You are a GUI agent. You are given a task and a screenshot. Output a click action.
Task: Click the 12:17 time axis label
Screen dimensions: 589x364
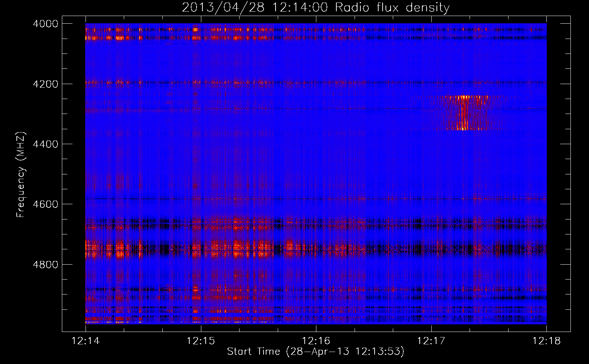[431, 341]
